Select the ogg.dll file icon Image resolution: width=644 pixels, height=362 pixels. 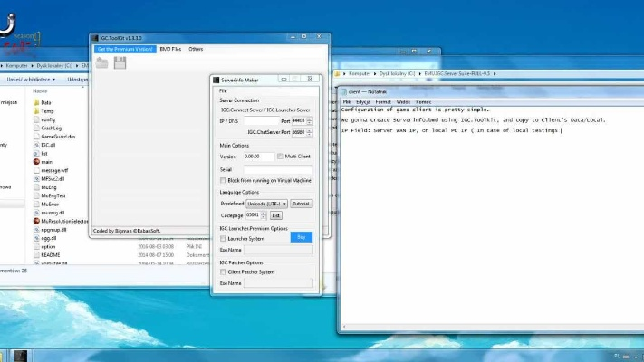[36, 238]
